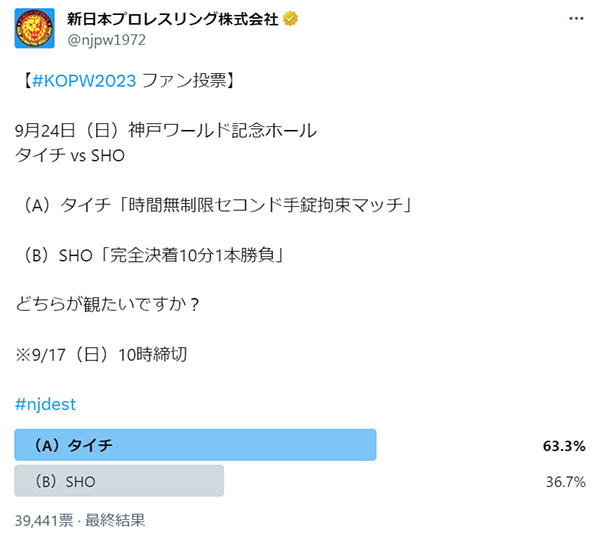Open the three-dot more options menu
Viewport: 600px width, 540px height.
coord(576,18)
